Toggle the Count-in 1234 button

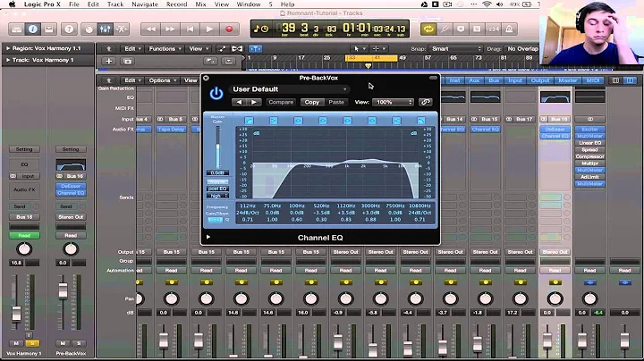[x=493, y=29]
